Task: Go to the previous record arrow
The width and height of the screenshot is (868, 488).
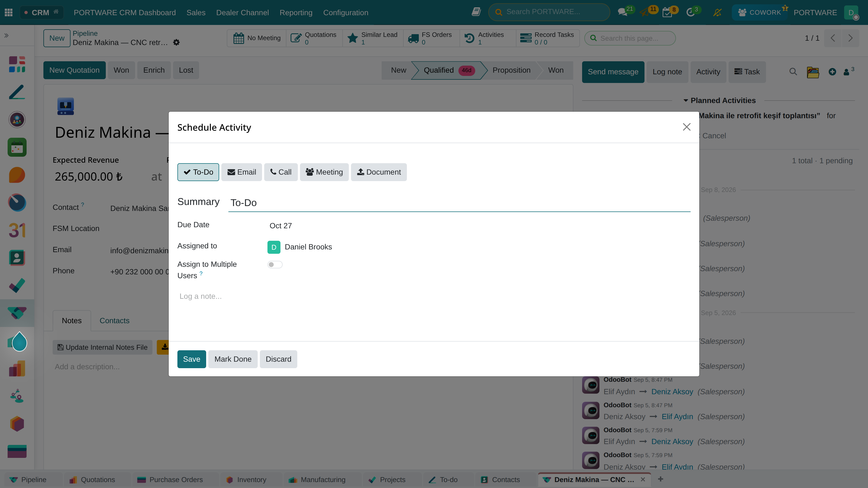Action: click(833, 38)
